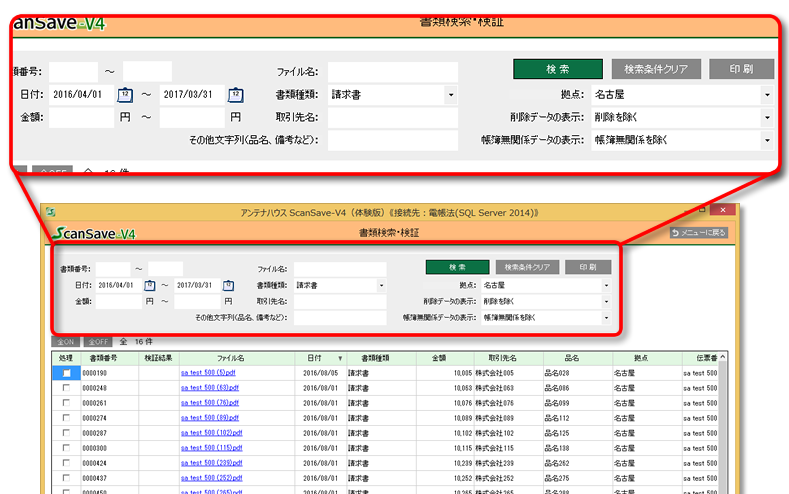Open the sa test 500 (5).pdf link
This screenshot has height=494, width=789.
pyautogui.click(x=208, y=373)
